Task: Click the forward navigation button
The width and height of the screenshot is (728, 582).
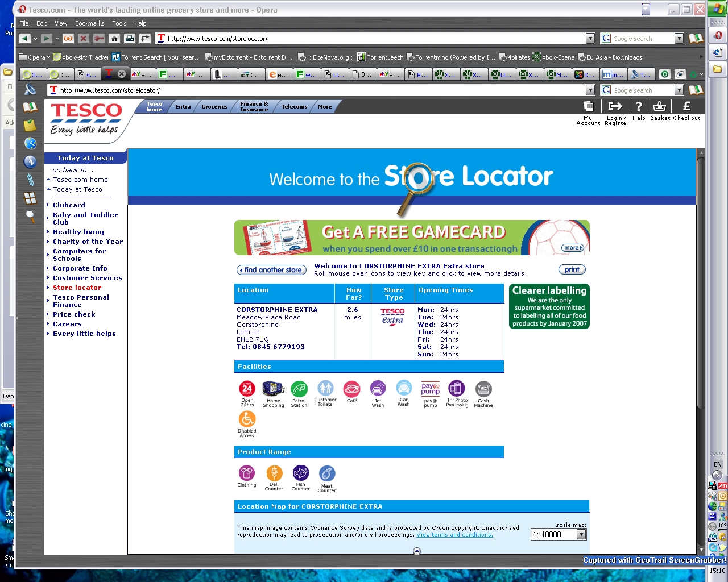Action: (47, 39)
